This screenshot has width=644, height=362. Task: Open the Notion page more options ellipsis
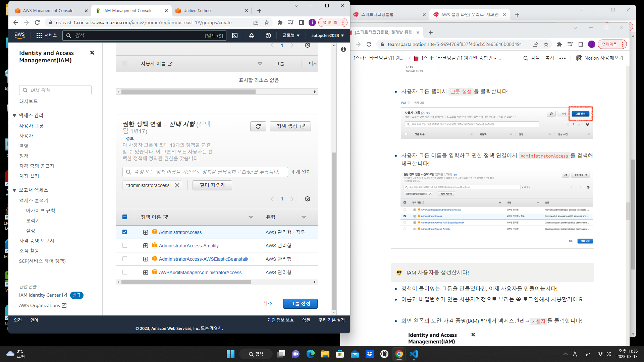click(562, 58)
